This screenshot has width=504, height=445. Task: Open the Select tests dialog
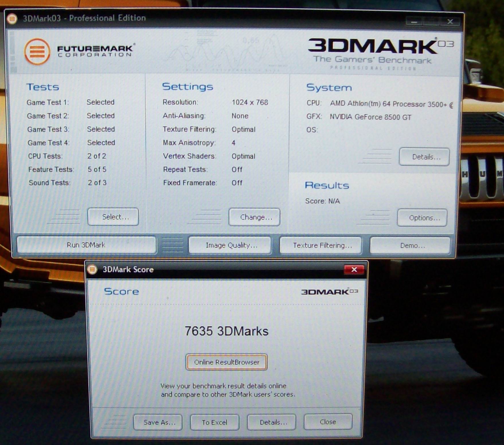pyautogui.click(x=113, y=217)
